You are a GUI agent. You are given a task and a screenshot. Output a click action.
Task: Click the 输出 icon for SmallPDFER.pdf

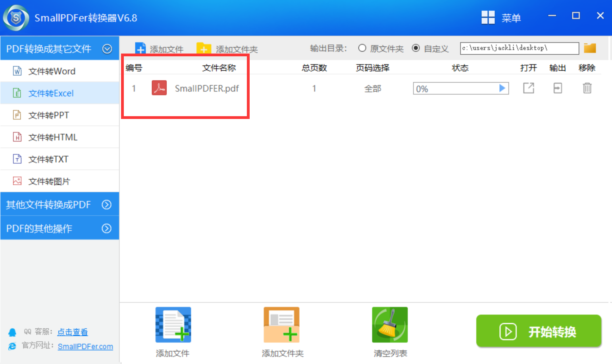(558, 88)
